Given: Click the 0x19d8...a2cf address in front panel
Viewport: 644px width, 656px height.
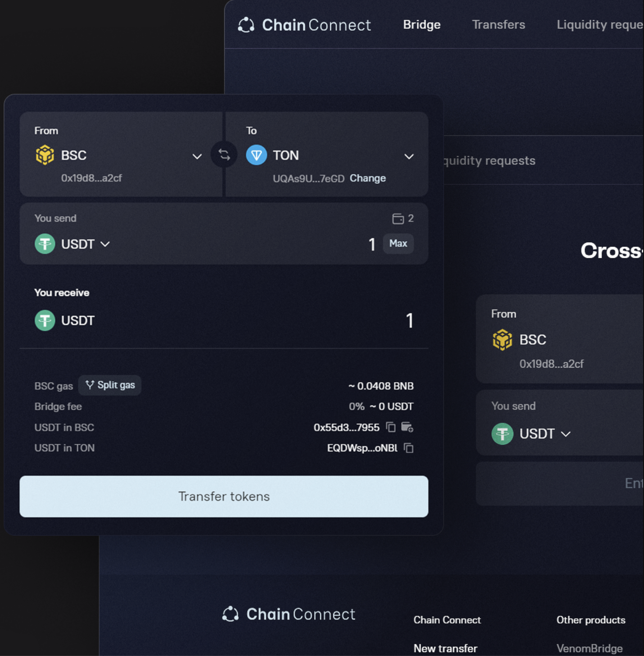Looking at the screenshot, I should [91, 178].
